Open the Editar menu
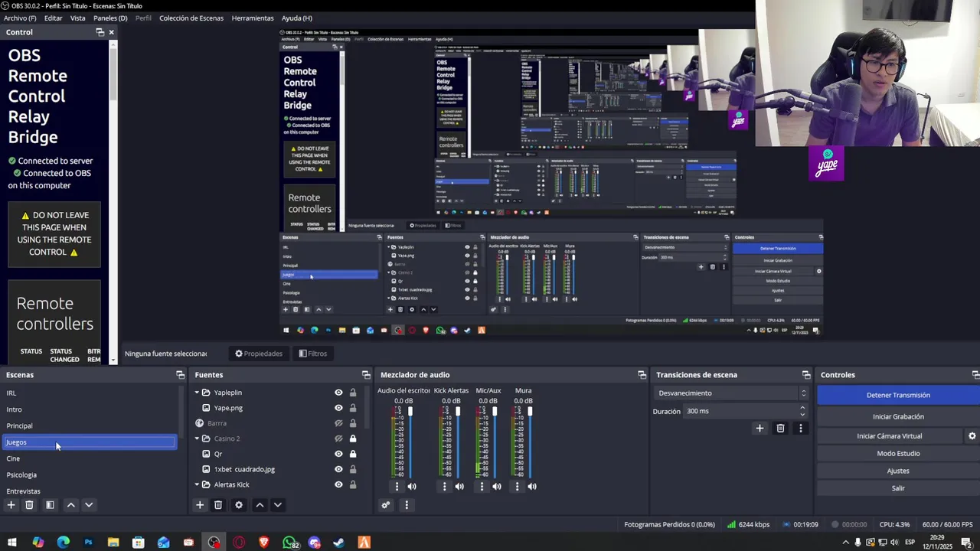980x551 pixels. click(x=54, y=18)
